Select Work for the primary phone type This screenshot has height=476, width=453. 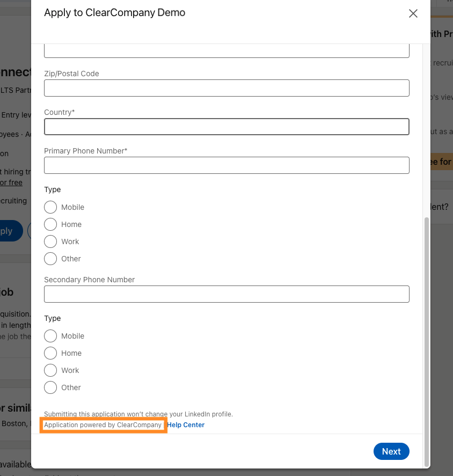click(x=50, y=241)
